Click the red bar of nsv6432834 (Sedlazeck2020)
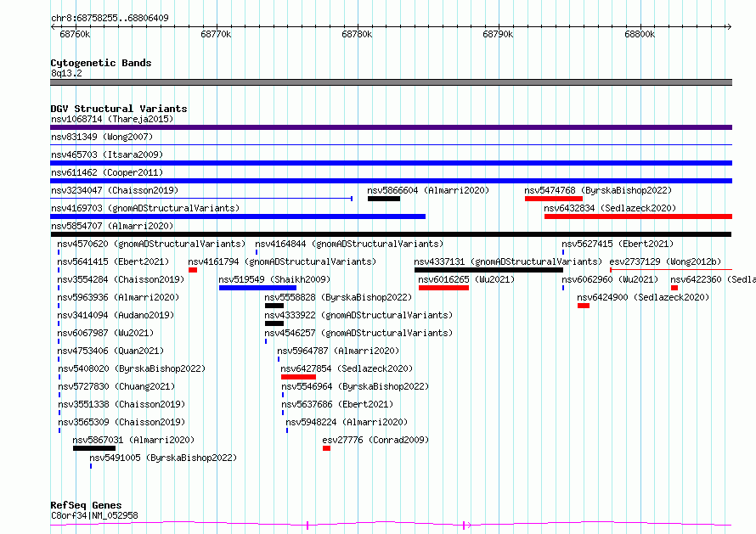756x534 pixels. (x=639, y=216)
